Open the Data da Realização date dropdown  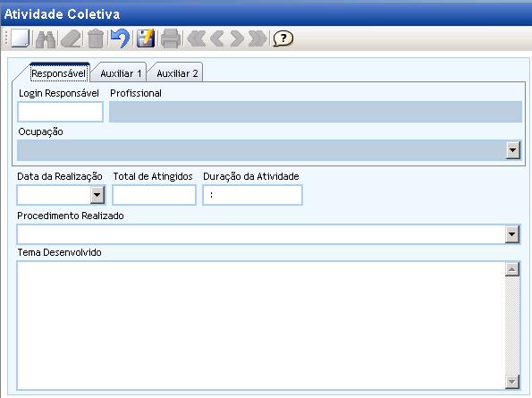pyautogui.click(x=97, y=195)
